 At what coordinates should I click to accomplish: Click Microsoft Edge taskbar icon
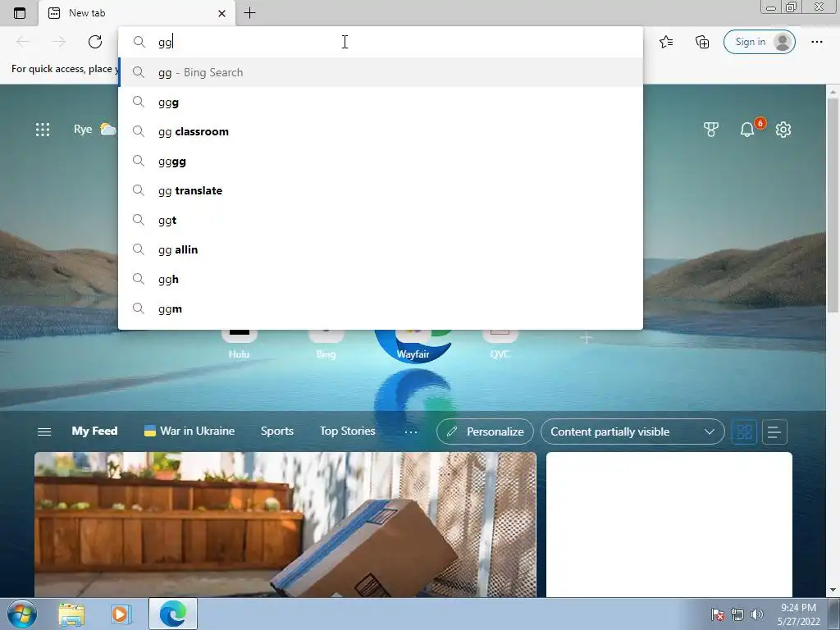coord(172,614)
